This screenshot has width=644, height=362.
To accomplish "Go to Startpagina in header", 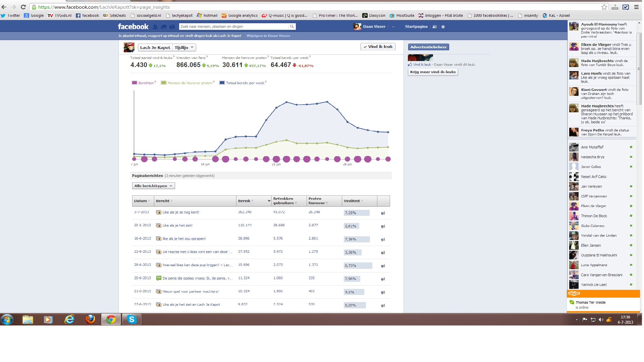I will 416,27.
